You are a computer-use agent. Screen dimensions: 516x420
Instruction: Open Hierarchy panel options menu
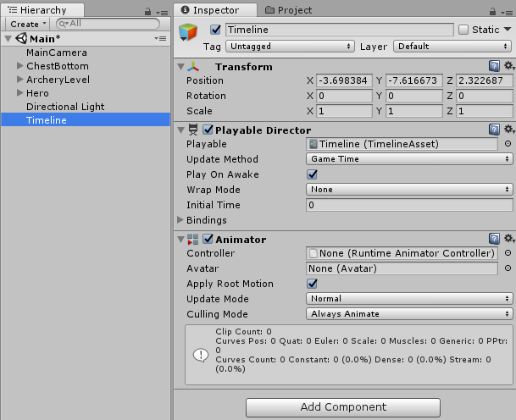click(162, 13)
